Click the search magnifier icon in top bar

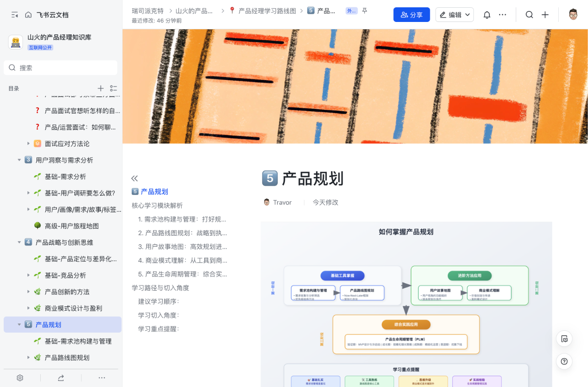click(529, 14)
